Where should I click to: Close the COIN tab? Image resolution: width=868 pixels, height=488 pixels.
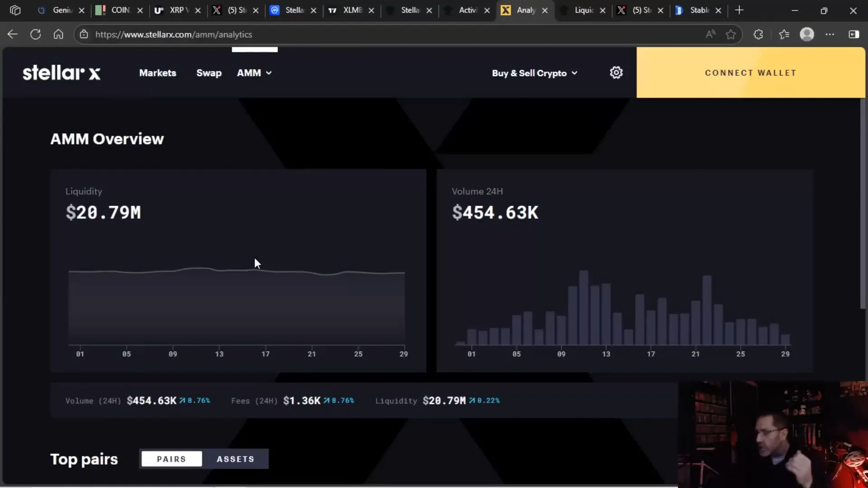[x=140, y=10]
